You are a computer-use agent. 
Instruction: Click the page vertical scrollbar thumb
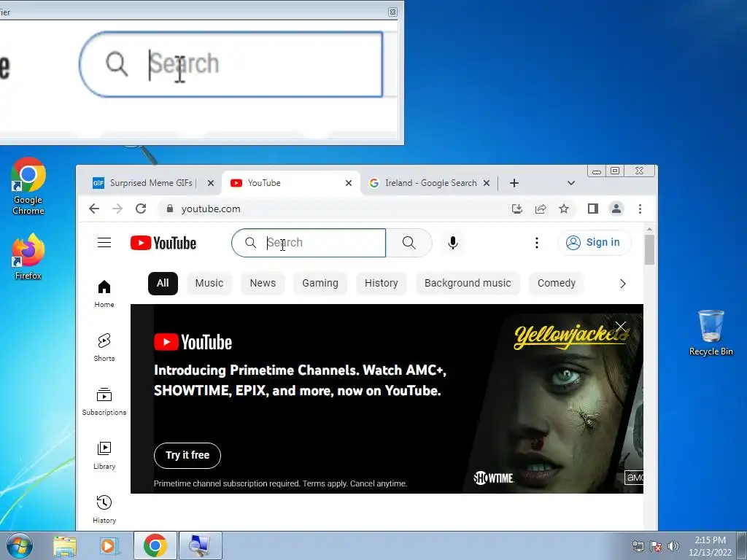click(x=649, y=250)
